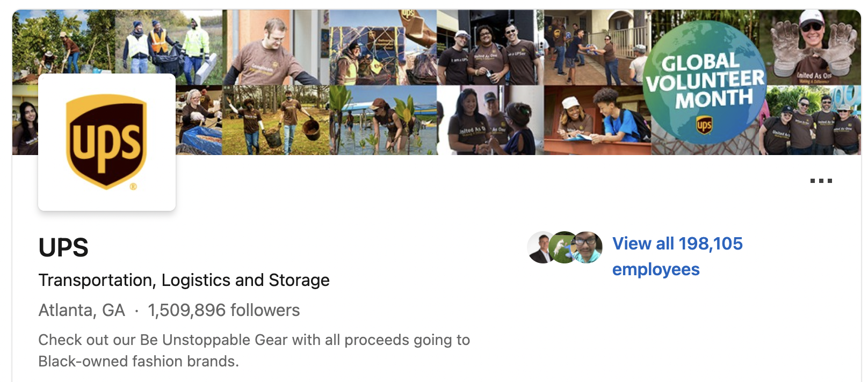Viewport: 868px width, 382px height.
Task: Click first employee avatar in suit
Action: 542,247
